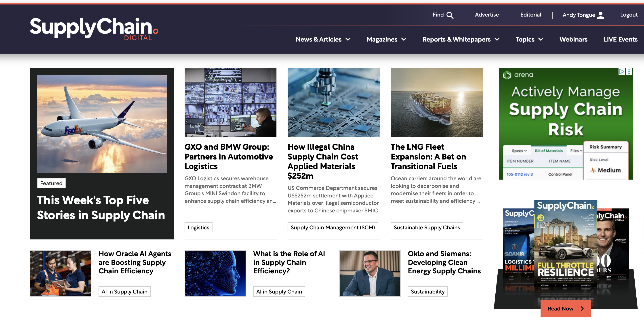Click the Find search magnifier icon
Viewport: 644px width, 327px height.
[450, 15]
